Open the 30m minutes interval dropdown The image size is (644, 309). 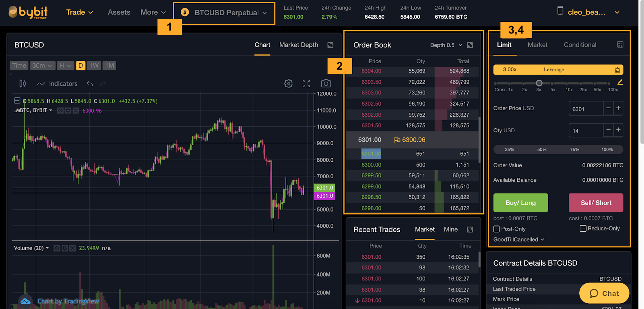coord(43,66)
